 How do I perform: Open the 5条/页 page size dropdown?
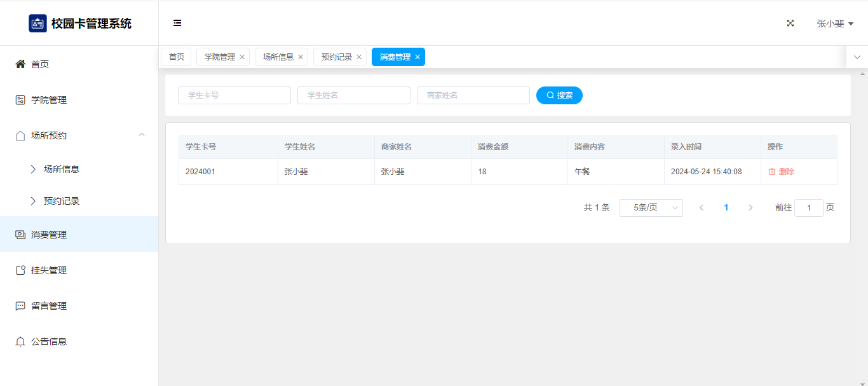651,208
